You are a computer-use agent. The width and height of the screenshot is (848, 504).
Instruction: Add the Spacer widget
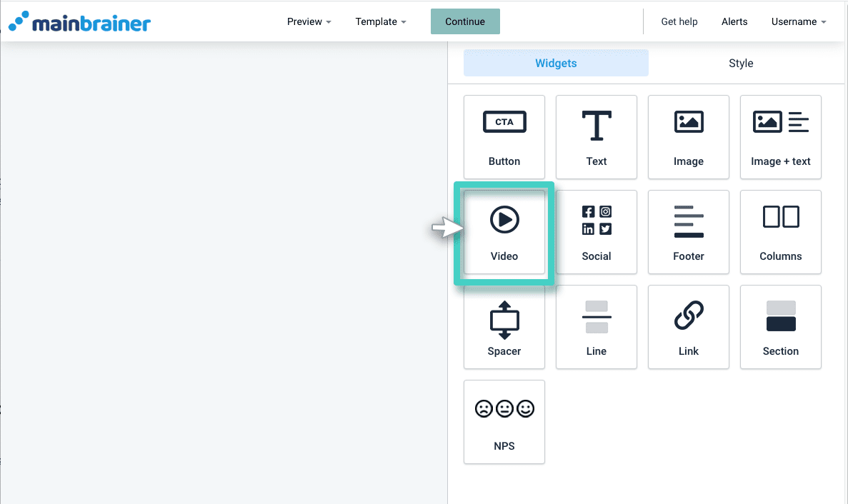pos(504,326)
